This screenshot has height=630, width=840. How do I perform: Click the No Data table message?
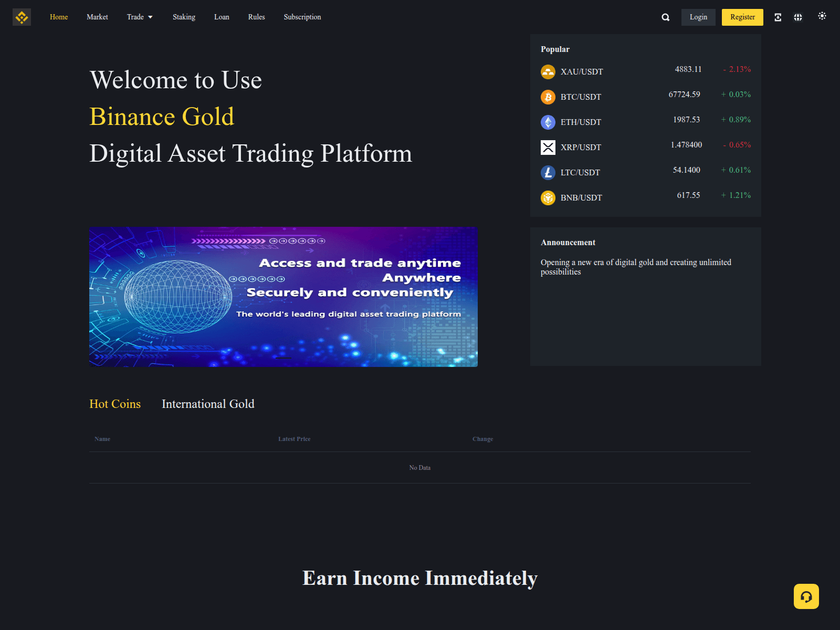point(420,468)
